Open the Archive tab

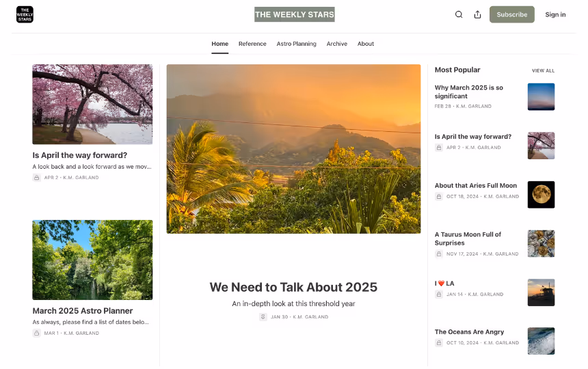point(337,44)
